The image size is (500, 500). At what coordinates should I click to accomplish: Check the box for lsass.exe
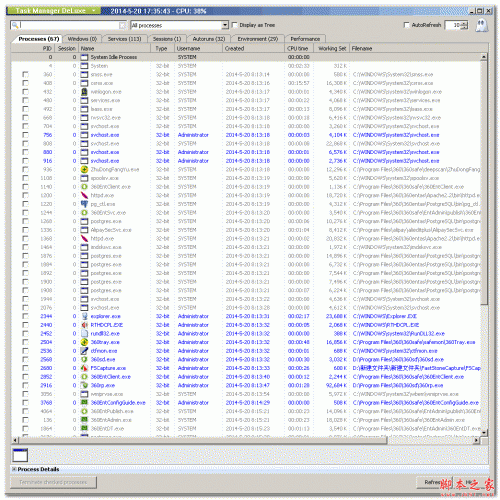pos(25,109)
